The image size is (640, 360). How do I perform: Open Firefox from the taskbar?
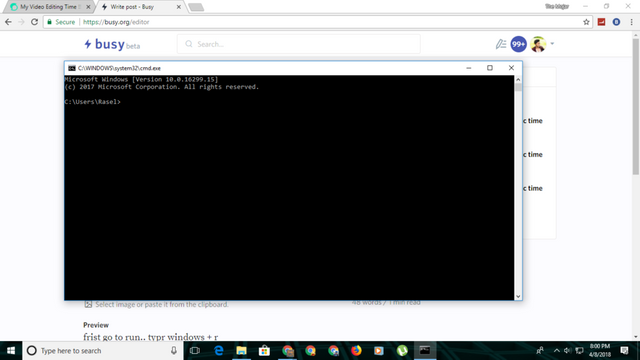[x=356, y=351]
